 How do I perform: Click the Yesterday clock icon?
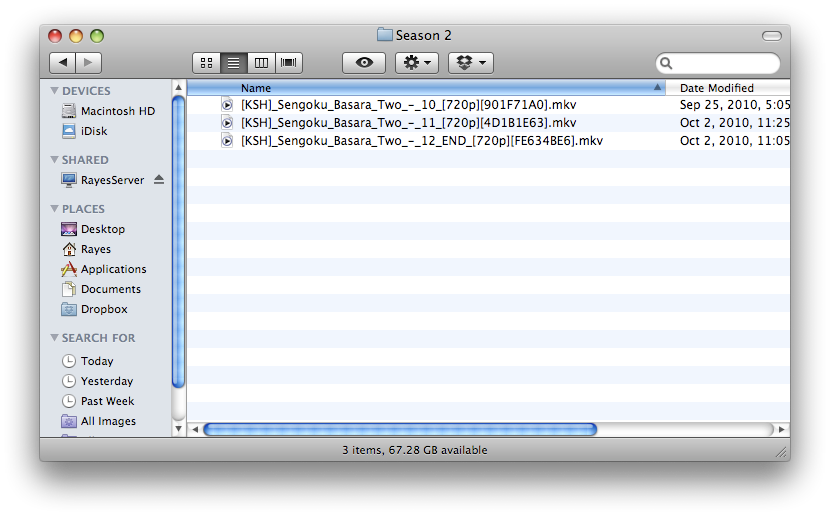[69, 381]
